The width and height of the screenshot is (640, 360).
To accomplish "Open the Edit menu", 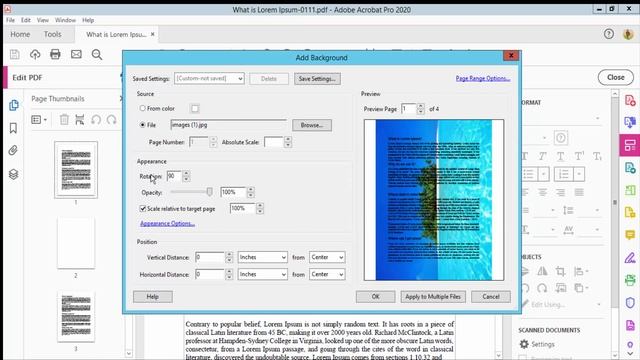I will pos(26,20).
